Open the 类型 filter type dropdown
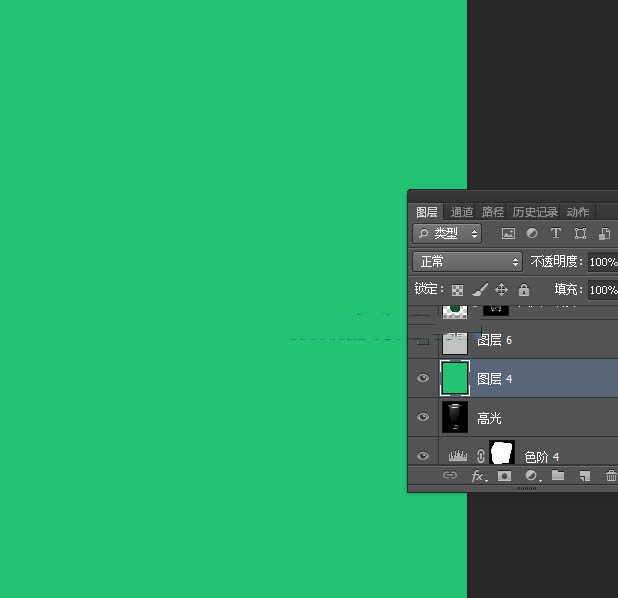The height and width of the screenshot is (598, 618). [x=447, y=233]
